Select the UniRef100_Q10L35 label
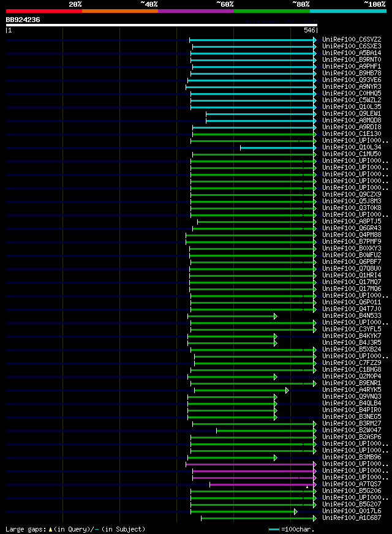Screen dimensions: 392x534 point(352,107)
